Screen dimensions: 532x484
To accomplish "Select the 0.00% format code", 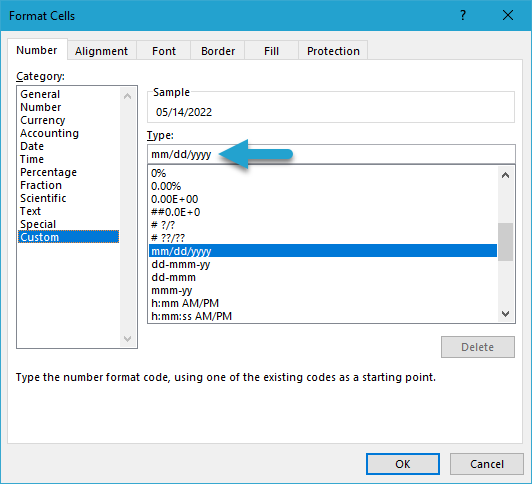I will [323, 186].
